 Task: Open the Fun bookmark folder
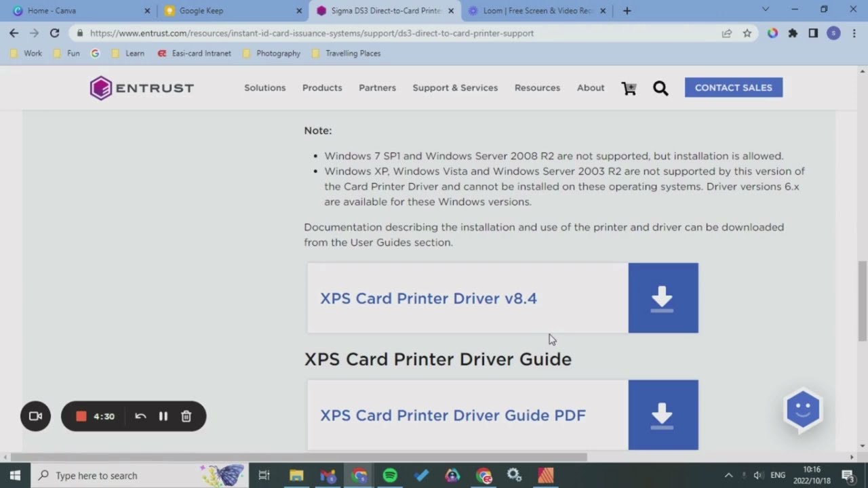coord(66,53)
